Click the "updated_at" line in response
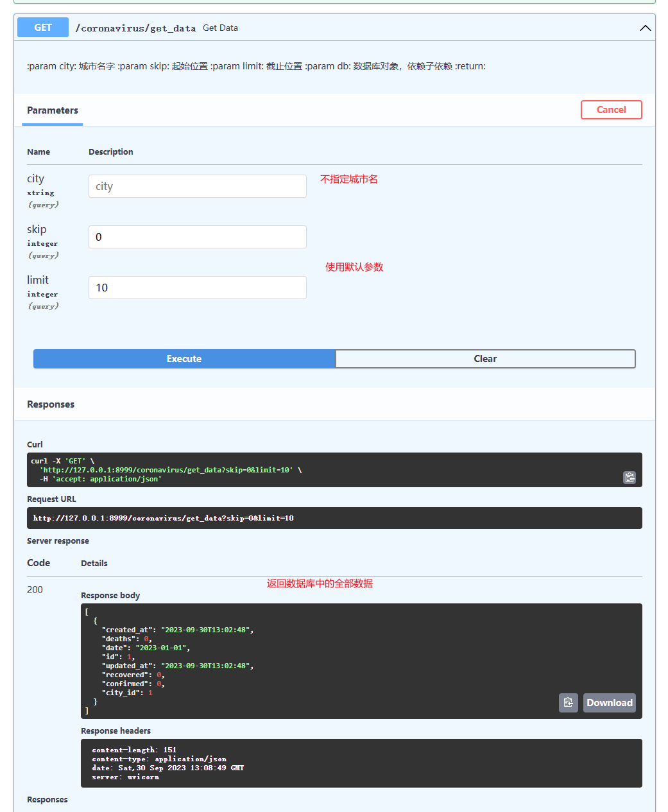This screenshot has height=812, width=668. 178,666
